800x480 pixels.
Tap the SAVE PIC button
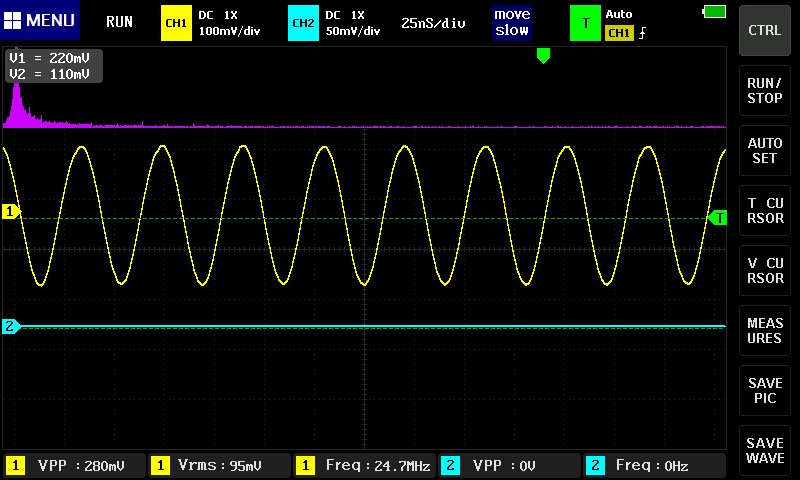coord(765,391)
